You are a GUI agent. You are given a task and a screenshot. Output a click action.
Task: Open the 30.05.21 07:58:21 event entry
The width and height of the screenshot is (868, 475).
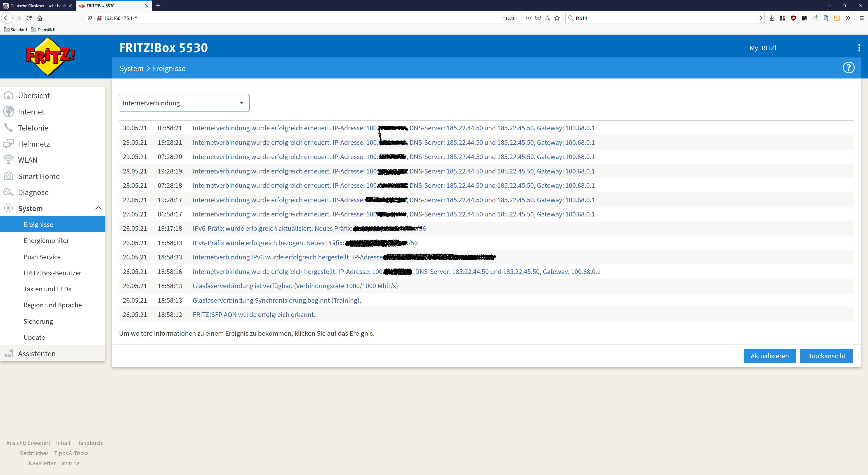(486, 128)
